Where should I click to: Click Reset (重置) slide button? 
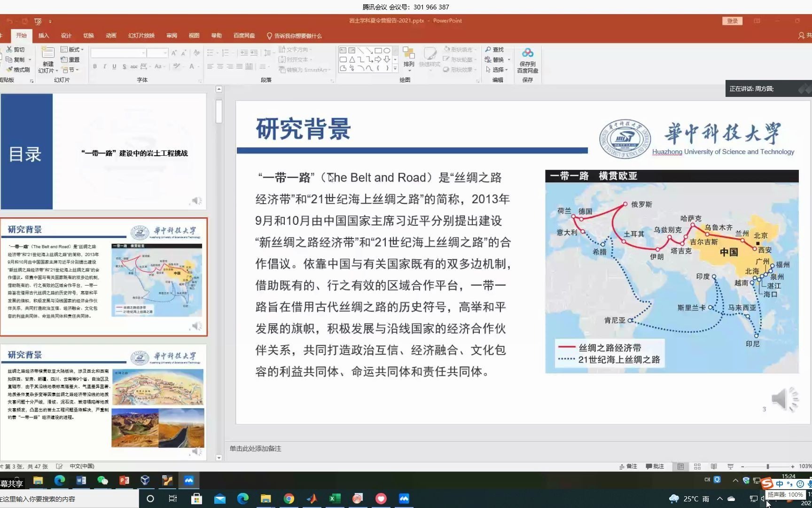tap(70, 60)
